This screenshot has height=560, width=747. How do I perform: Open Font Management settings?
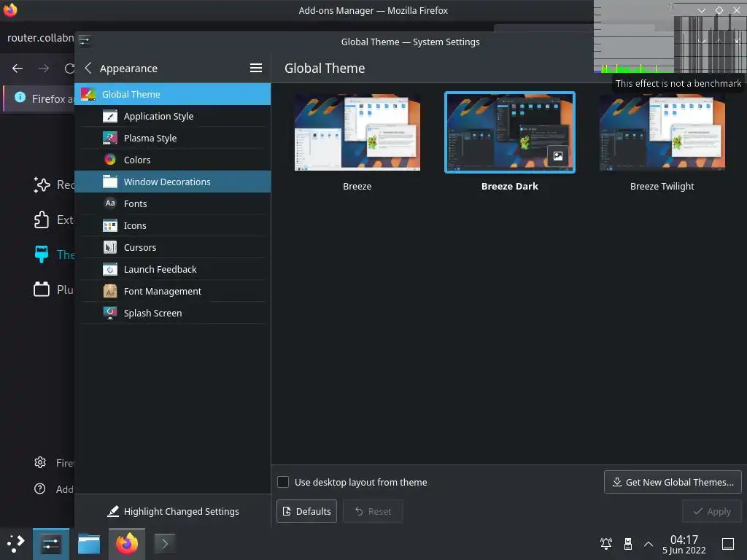[x=172, y=292]
